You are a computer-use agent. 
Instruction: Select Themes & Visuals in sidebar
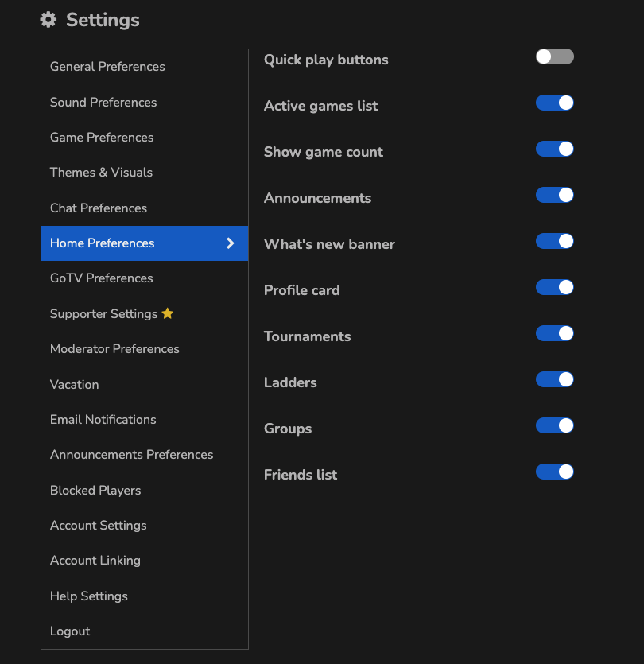click(x=101, y=173)
